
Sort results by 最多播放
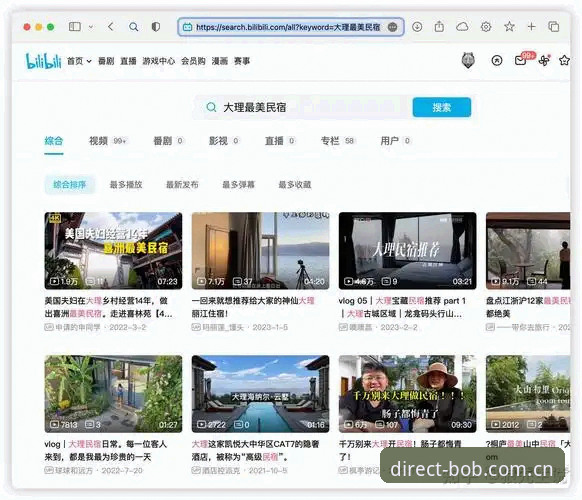coord(126,184)
